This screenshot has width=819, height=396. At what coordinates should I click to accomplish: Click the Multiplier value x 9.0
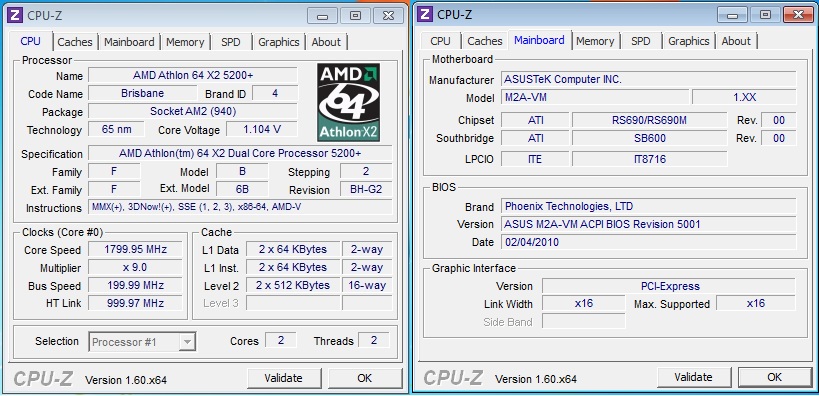point(135,267)
